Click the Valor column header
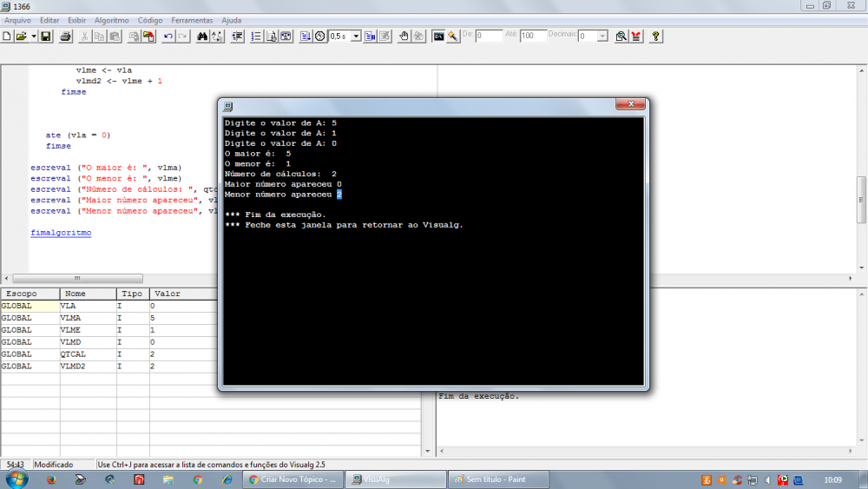The width and height of the screenshot is (868, 489). (167, 294)
